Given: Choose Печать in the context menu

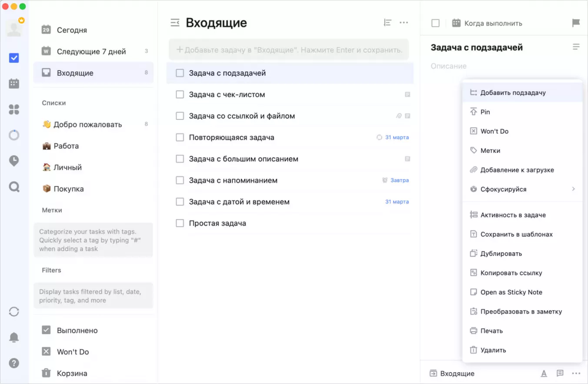Looking at the screenshot, I should (x=522, y=331).
